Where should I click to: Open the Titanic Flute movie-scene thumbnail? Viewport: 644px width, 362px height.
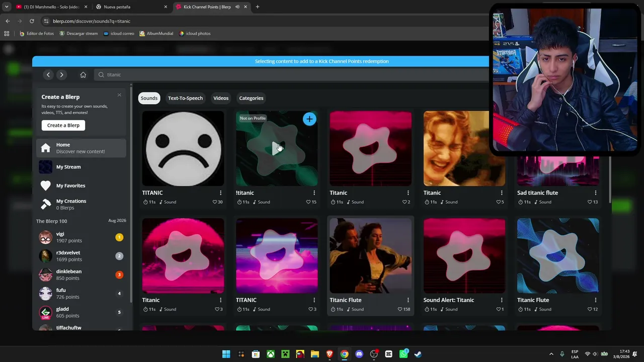pyautogui.click(x=370, y=256)
